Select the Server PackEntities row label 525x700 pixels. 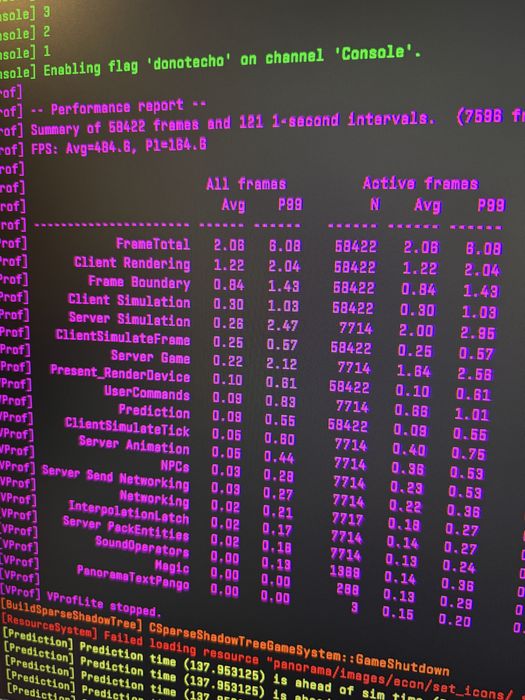(x=126, y=528)
